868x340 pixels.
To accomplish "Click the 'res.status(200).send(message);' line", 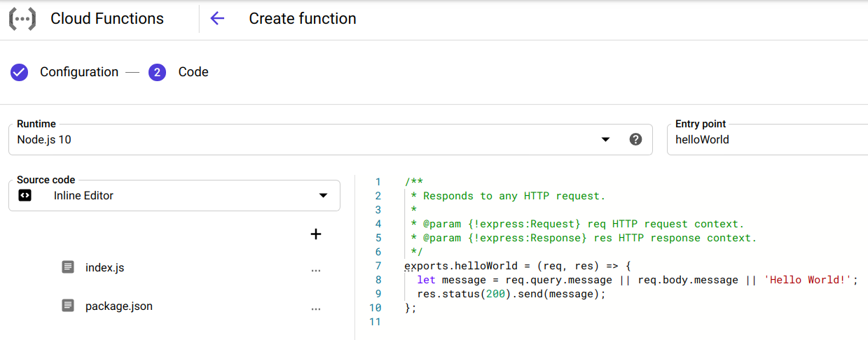I will pos(511,294).
